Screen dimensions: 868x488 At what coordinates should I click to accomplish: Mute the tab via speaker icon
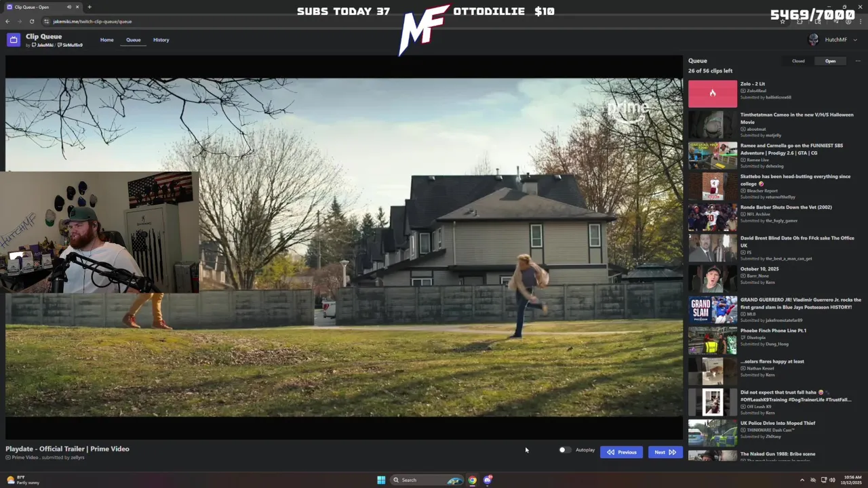68,7
